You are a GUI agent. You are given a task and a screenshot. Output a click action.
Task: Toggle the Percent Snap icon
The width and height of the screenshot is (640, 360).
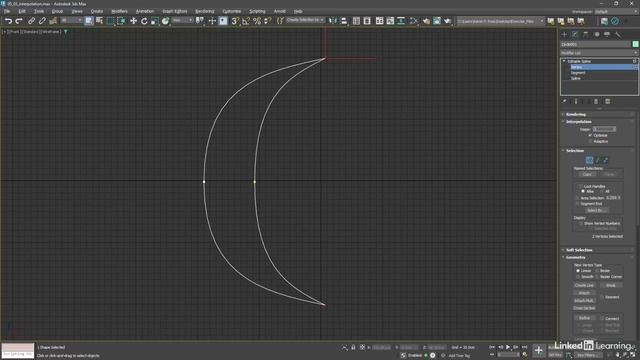257,21
